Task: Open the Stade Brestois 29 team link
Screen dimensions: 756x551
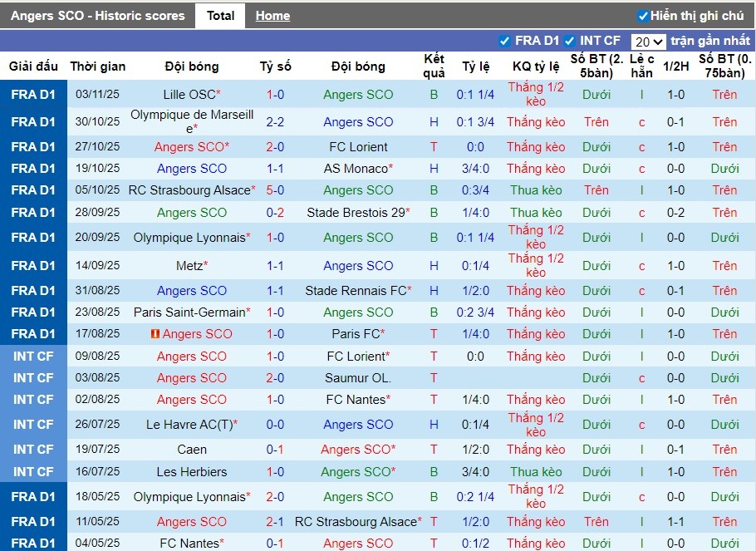Action: 356,213
